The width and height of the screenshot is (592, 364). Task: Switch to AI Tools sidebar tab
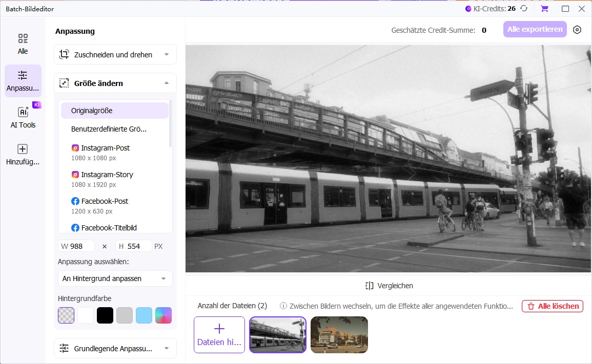click(23, 117)
